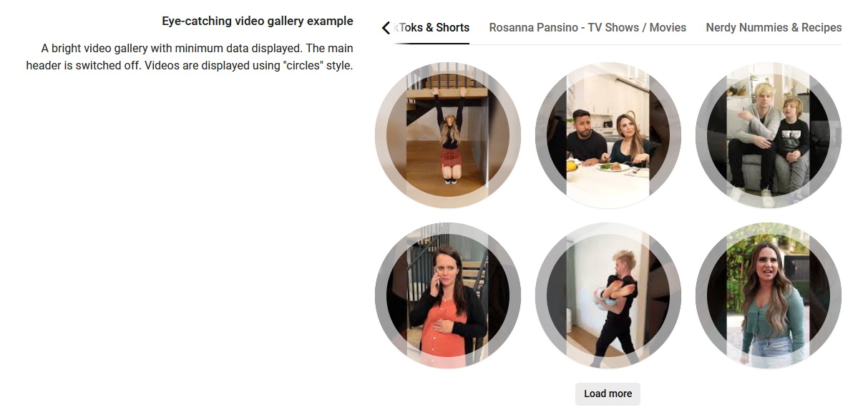Click the gallery description paragraph text
Screen dimensions: 868x420
[190, 57]
